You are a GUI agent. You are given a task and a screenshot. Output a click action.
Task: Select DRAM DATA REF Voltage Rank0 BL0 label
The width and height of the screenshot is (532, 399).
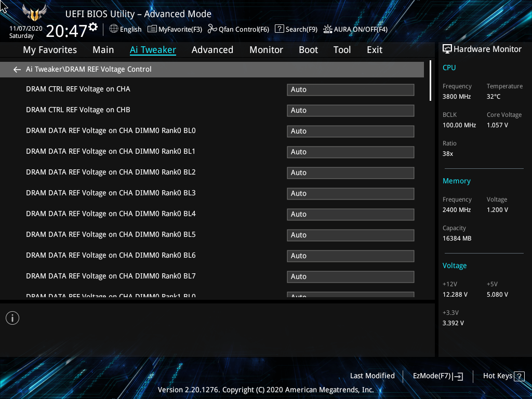[x=111, y=130]
